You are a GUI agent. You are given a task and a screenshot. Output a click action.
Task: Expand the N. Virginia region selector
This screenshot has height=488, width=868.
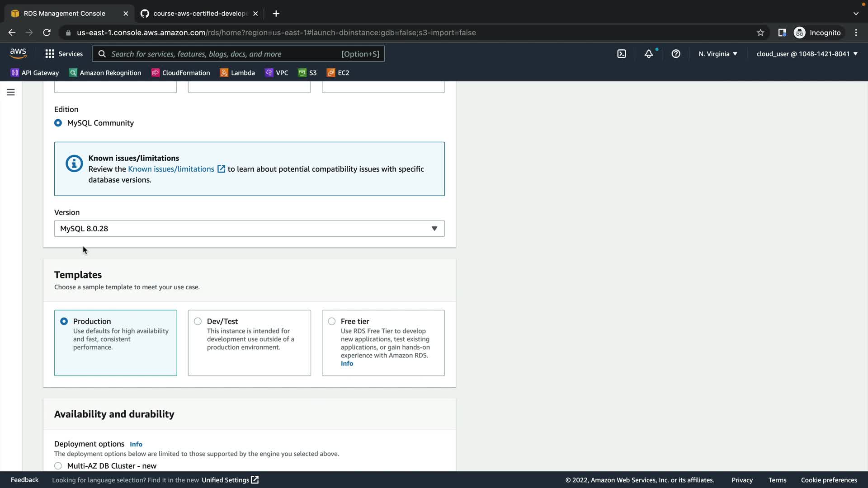tap(717, 54)
